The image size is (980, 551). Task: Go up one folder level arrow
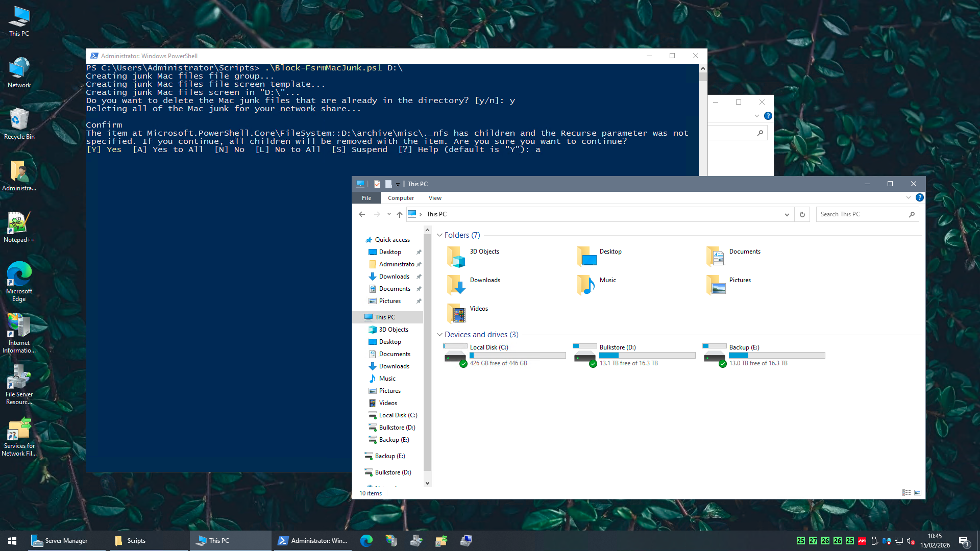400,214
